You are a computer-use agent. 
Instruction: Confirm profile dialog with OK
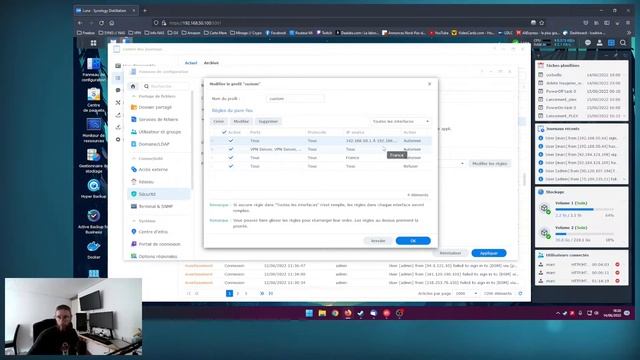coord(413,241)
